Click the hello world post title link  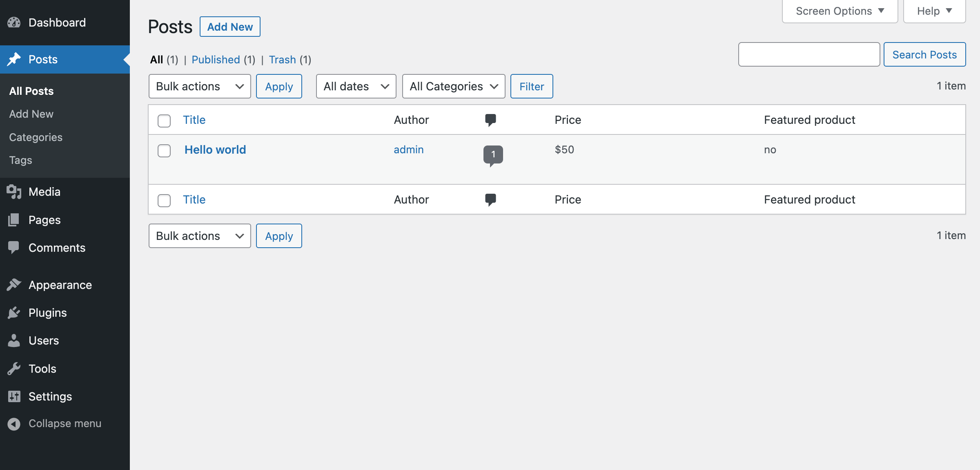pos(214,150)
